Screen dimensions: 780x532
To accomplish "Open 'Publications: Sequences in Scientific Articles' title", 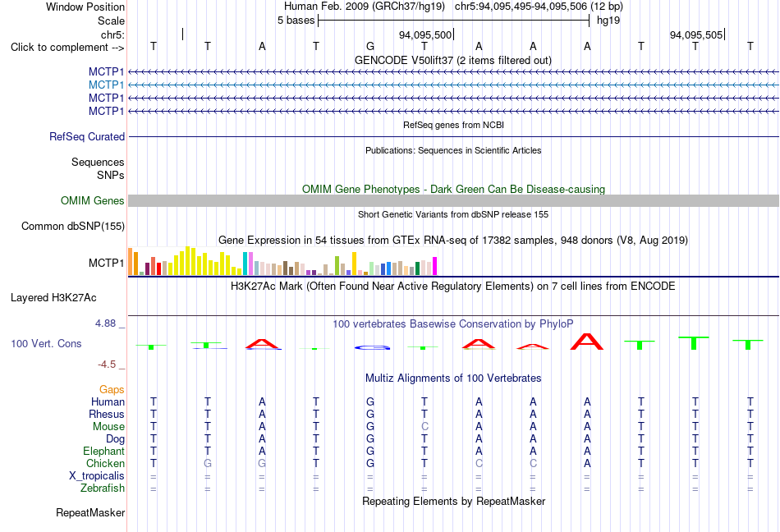I will pos(453,150).
